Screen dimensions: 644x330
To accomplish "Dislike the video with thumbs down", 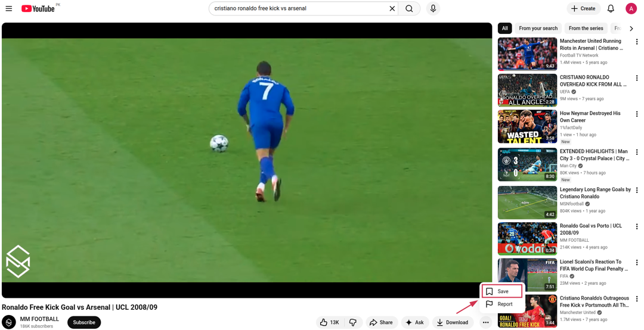I will (x=353, y=323).
